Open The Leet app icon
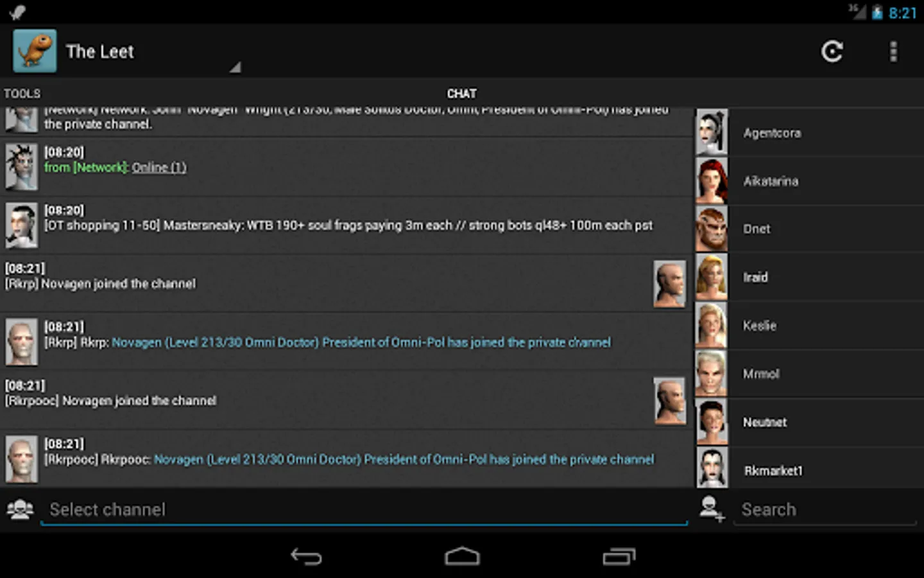Image resolution: width=924 pixels, height=578 pixels. (x=35, y=51)
